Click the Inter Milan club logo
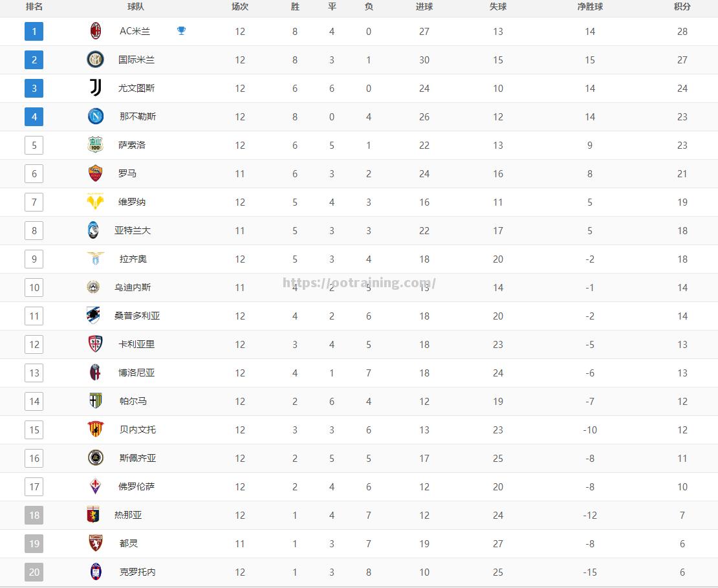The width and height of the screenshot is (718, 588). click(x=95, y=60)
